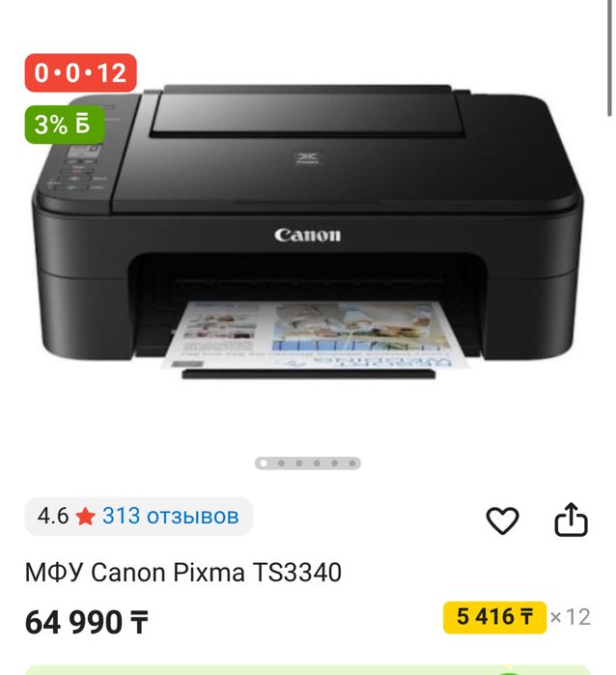Tap the МФУ Canon Pixma TS3340 title

(x=183, y=573)
